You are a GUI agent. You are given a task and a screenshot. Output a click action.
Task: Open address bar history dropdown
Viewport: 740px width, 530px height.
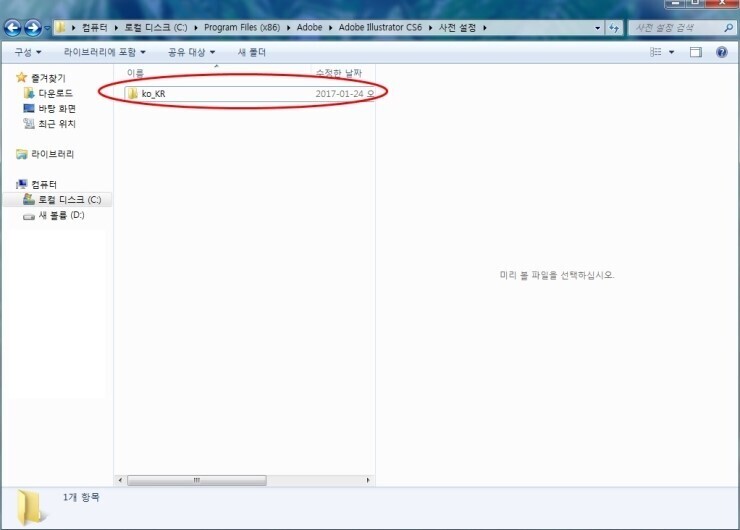597,28
